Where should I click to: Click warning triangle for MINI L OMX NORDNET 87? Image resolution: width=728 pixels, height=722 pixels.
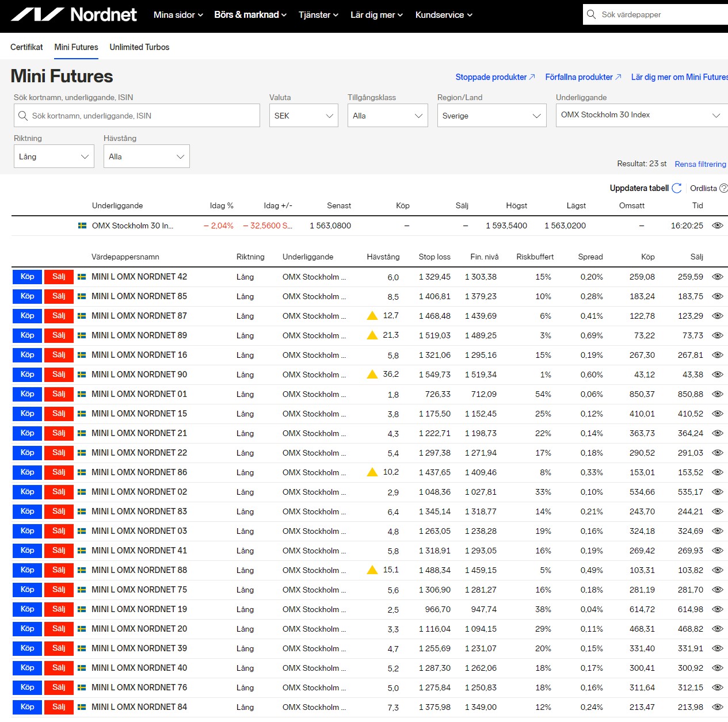(372, 316)
